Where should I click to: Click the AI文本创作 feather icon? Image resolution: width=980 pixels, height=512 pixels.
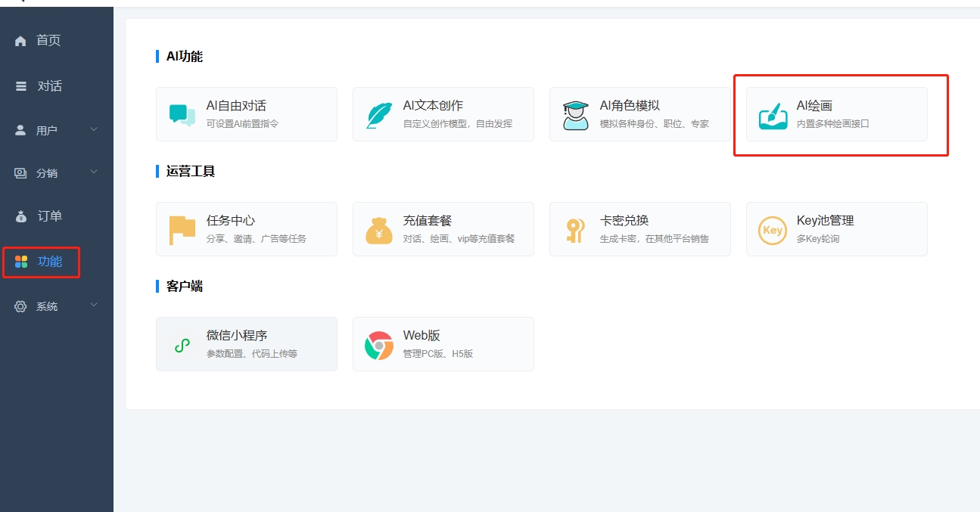click(x=378, y=115)
